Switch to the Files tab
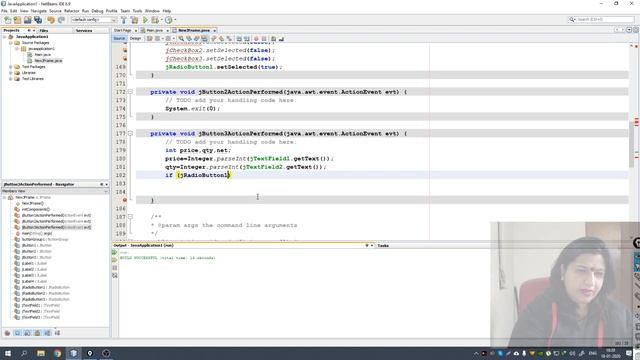The width and height of the screenshot is (640, 360). coord(44,31)
